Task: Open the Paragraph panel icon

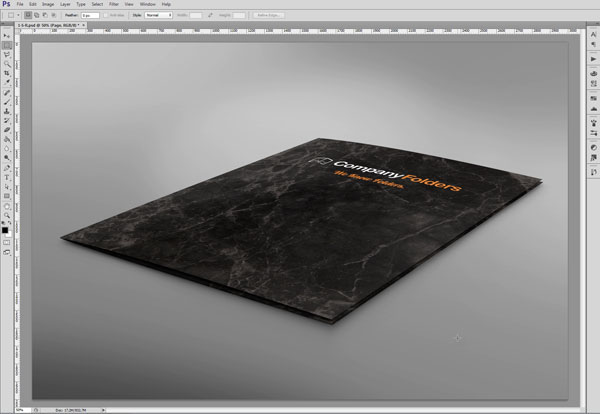Action: [x=593, y=45]
